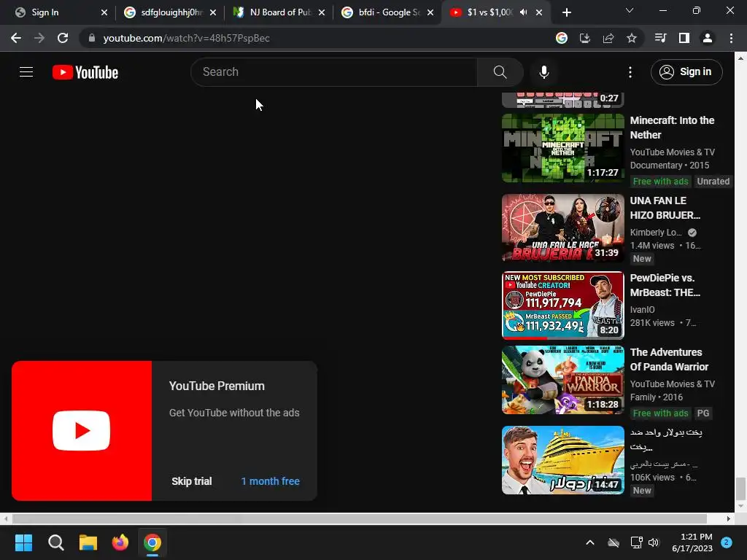Skip the YouTube Premium trial
Viewport: 747px width, 560px height.
pyautogui.click(x=192, y=481)
